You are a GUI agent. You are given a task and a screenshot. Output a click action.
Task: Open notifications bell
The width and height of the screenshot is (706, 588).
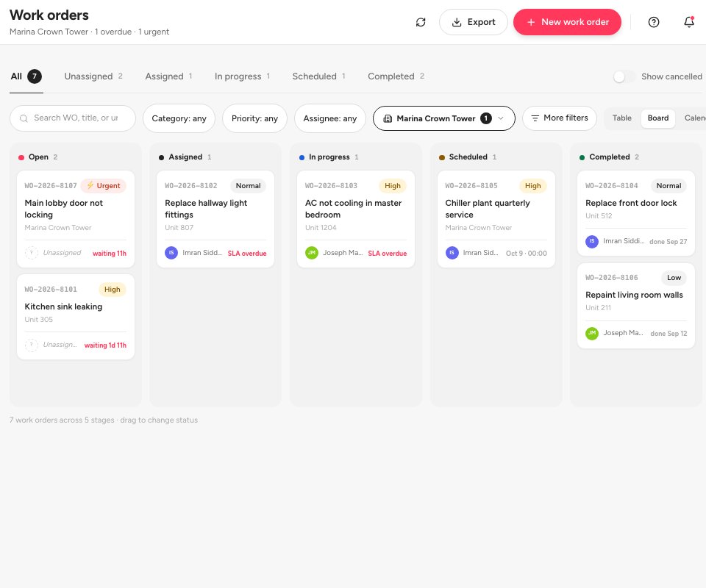pyautogui.click(x=689, y=22)
